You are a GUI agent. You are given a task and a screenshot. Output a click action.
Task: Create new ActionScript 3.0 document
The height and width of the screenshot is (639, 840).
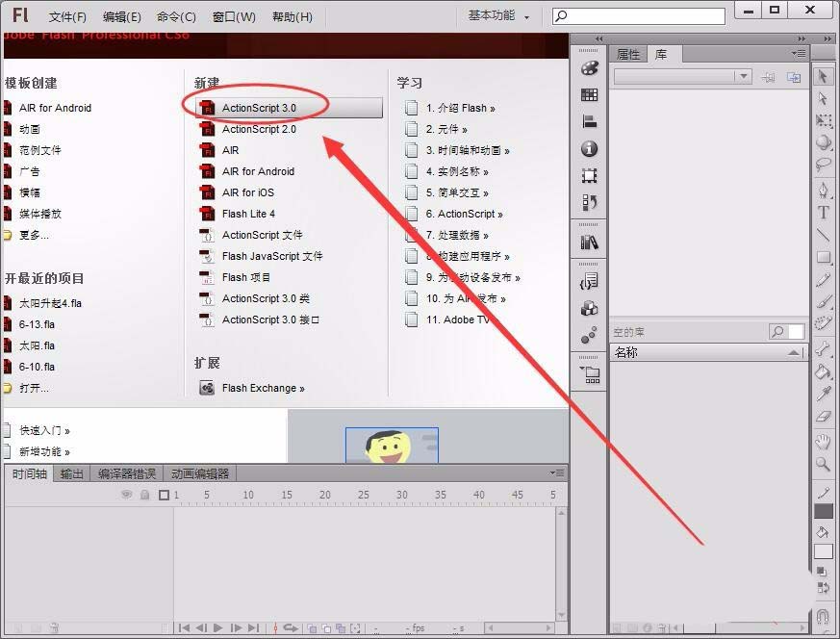(x=290, y=108)
